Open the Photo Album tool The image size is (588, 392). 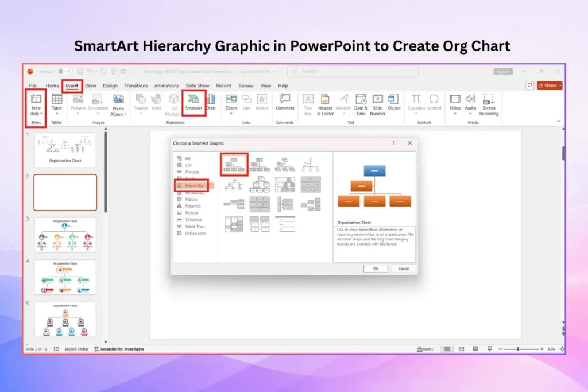pos(118,105)
